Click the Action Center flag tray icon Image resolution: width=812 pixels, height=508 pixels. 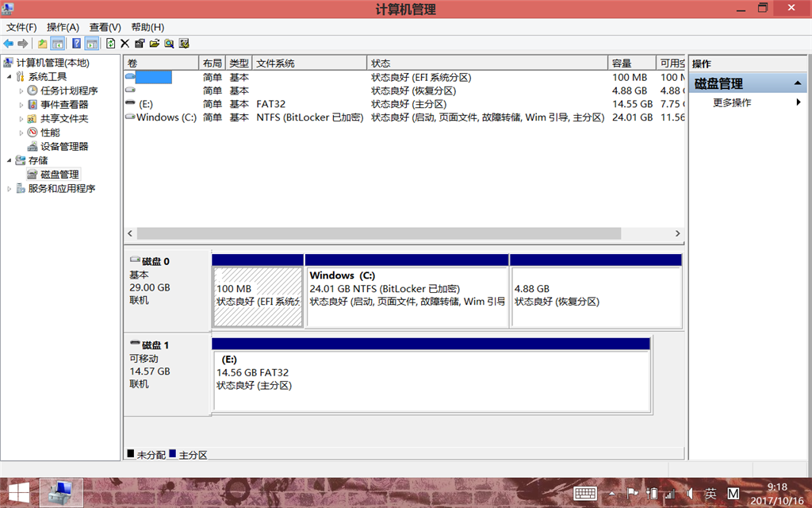(632, 494)
